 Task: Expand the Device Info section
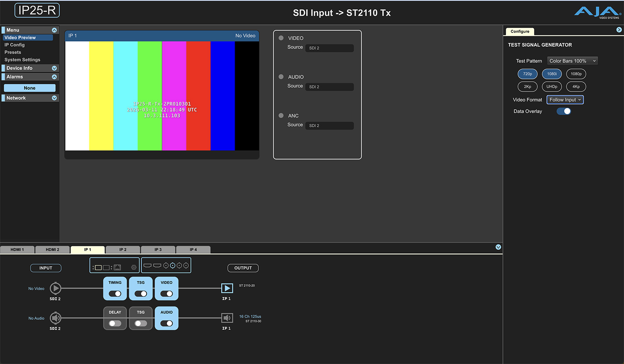(54, 68)
